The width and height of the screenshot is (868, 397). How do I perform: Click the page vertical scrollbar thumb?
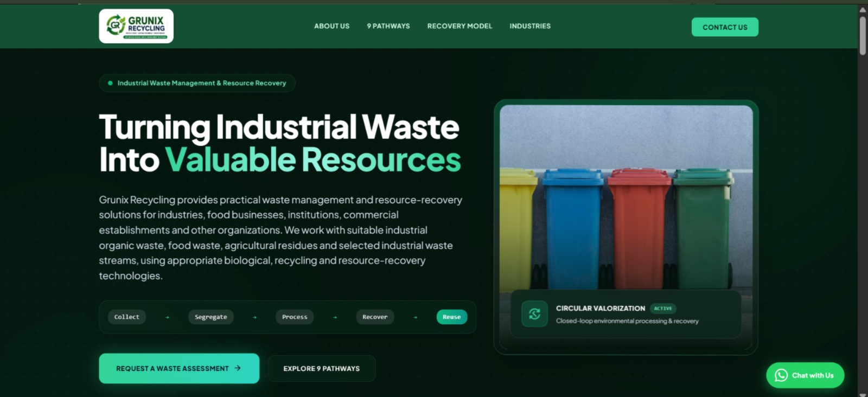863,35
